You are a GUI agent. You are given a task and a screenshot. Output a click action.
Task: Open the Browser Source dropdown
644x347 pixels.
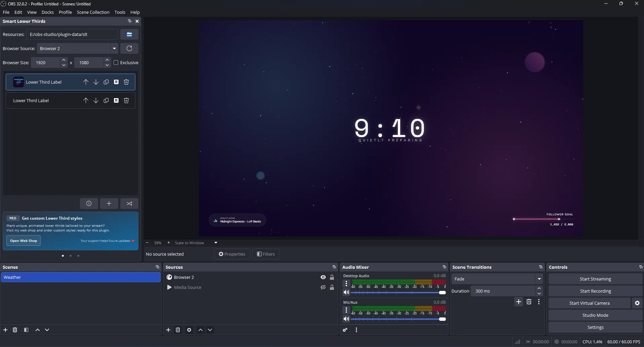114,48
